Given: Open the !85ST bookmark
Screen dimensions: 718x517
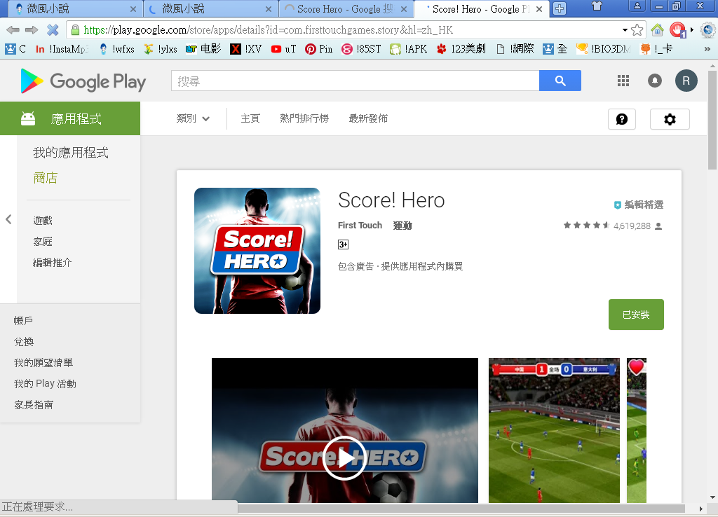Looking at the screenshot, I should point(361,49).
